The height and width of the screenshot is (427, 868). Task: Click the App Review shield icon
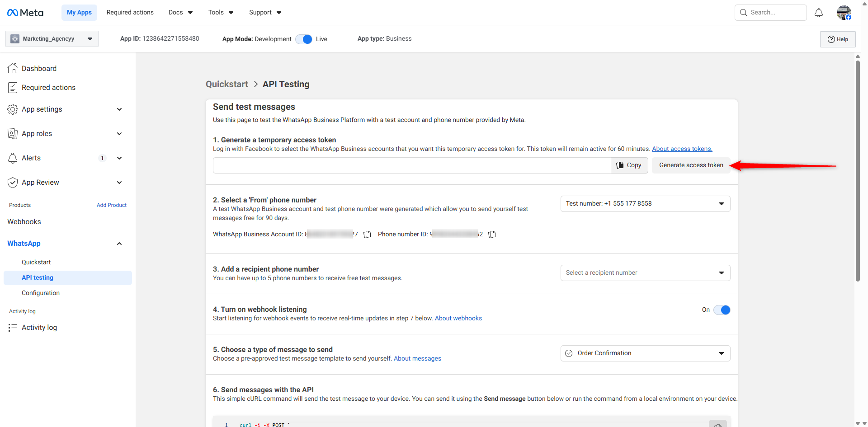13,183
